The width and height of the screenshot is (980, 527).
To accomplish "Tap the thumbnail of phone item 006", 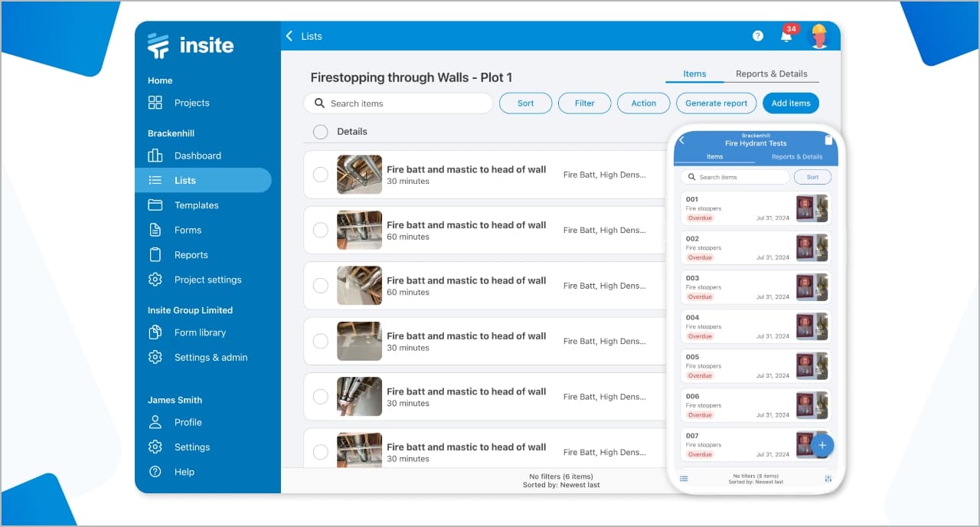I will (812, 405).
